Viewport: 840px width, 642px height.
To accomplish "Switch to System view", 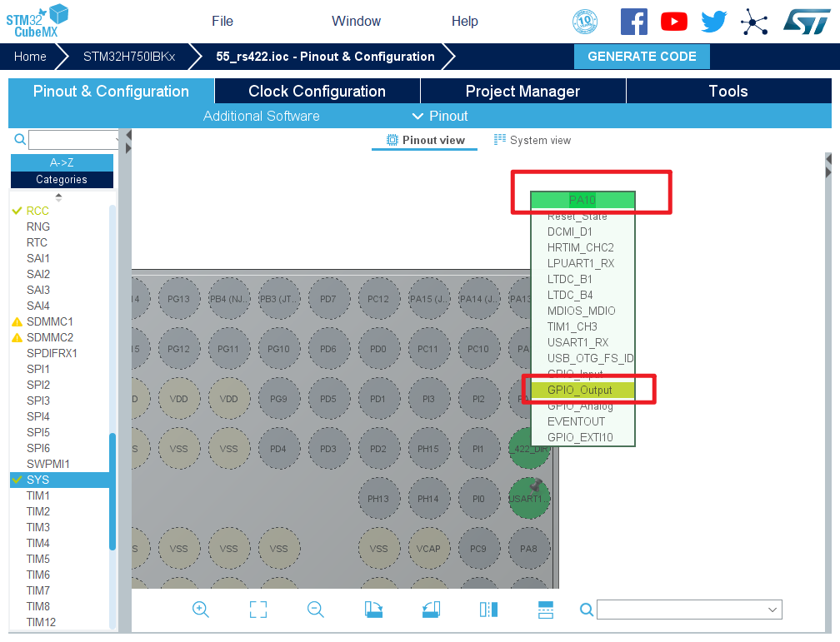I will [x=532, y=140].
